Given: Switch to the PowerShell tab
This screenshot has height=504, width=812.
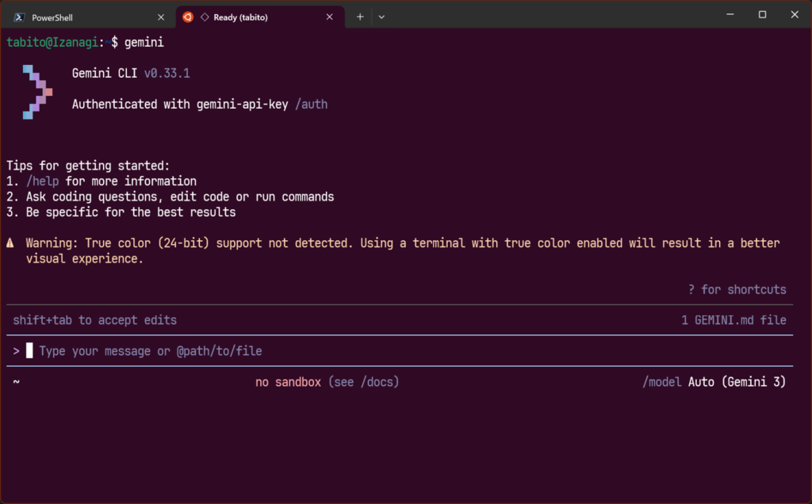Looking at the screenshot, I should point(88,17).
